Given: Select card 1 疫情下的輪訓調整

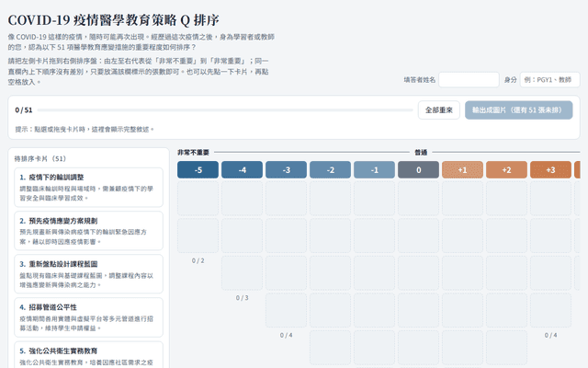Looking at the screenshot, I should coord(88,188).
